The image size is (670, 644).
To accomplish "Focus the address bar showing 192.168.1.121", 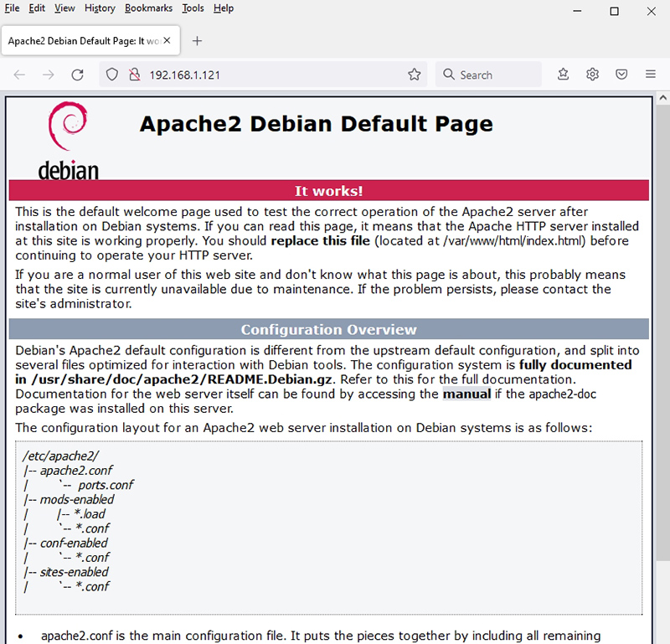I will coord(263,75).
